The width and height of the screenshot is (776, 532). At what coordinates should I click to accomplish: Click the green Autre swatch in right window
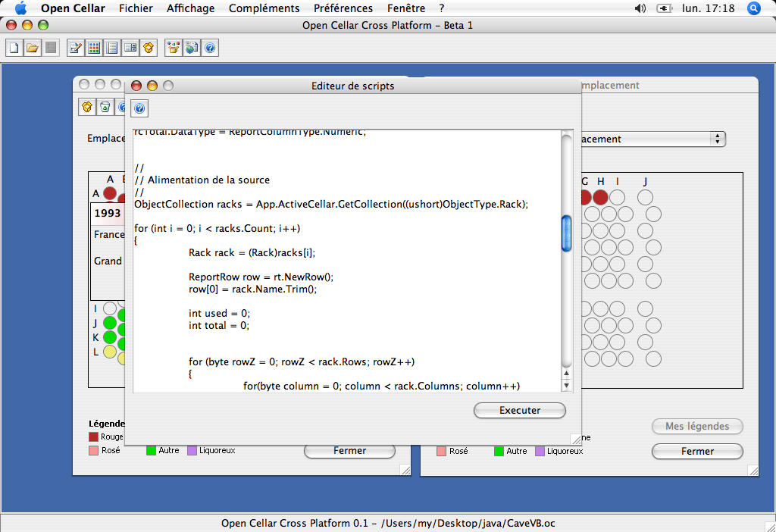499,452
